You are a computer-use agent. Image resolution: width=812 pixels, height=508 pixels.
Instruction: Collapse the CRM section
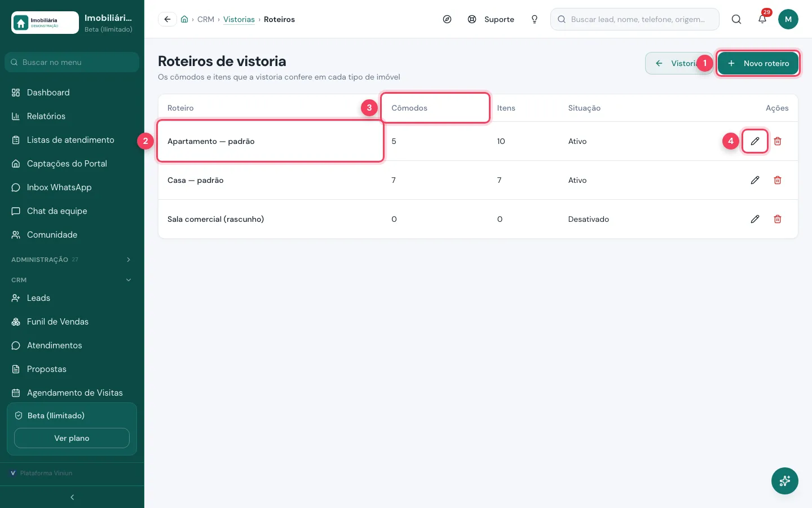pos(72,280)
